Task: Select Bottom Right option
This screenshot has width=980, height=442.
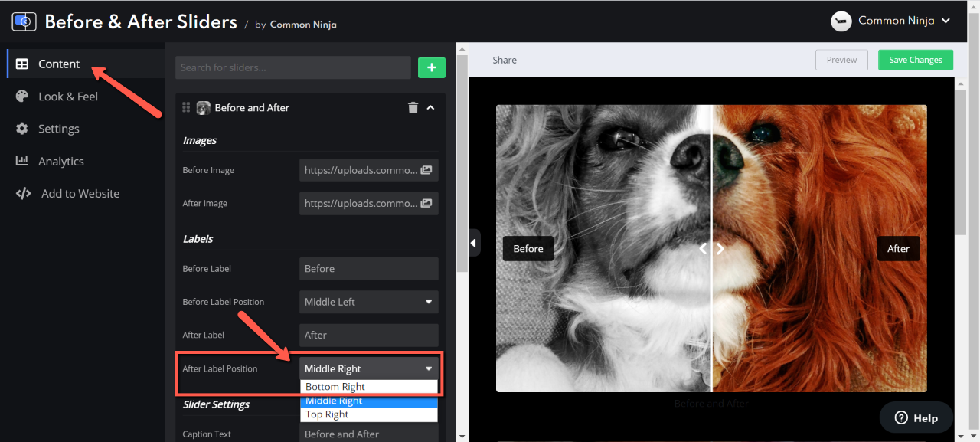Action: point(368,387)
